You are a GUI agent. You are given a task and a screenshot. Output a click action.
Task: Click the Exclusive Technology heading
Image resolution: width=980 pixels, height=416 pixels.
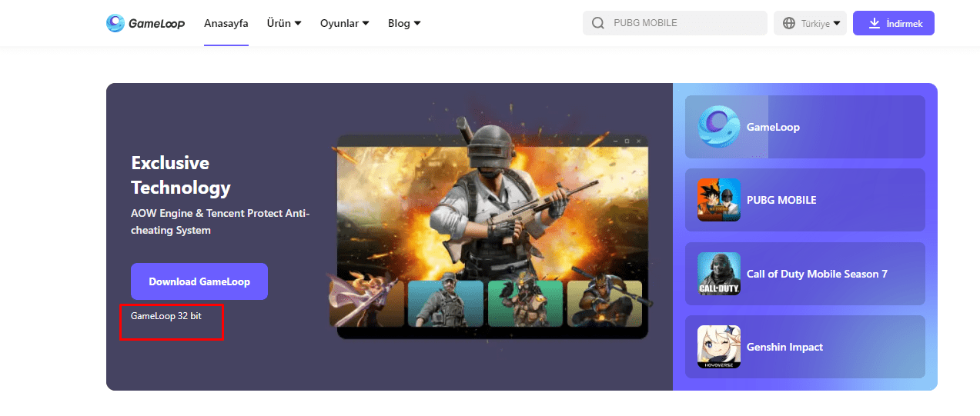tap(181, 175)
